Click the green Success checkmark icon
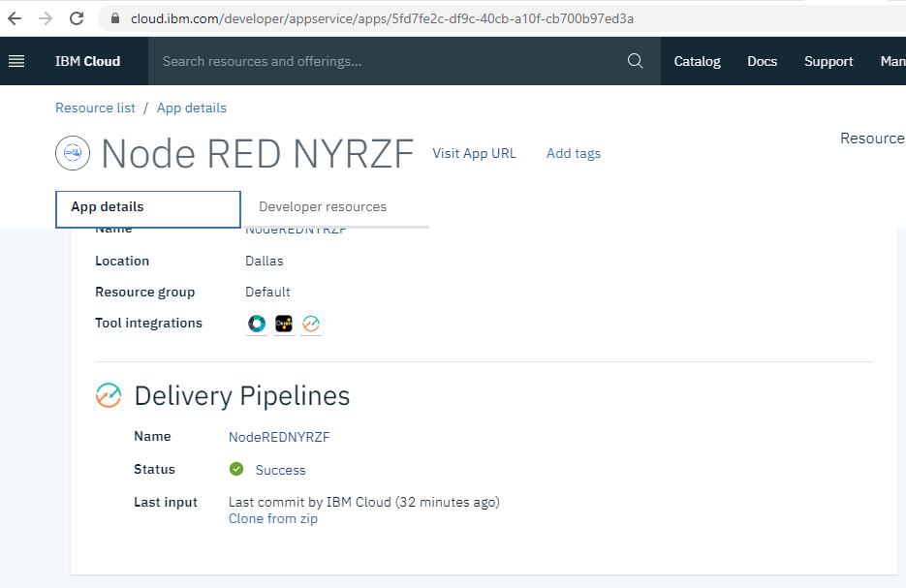This screenshot has width=906, height=588. click(x=236, y=469)
